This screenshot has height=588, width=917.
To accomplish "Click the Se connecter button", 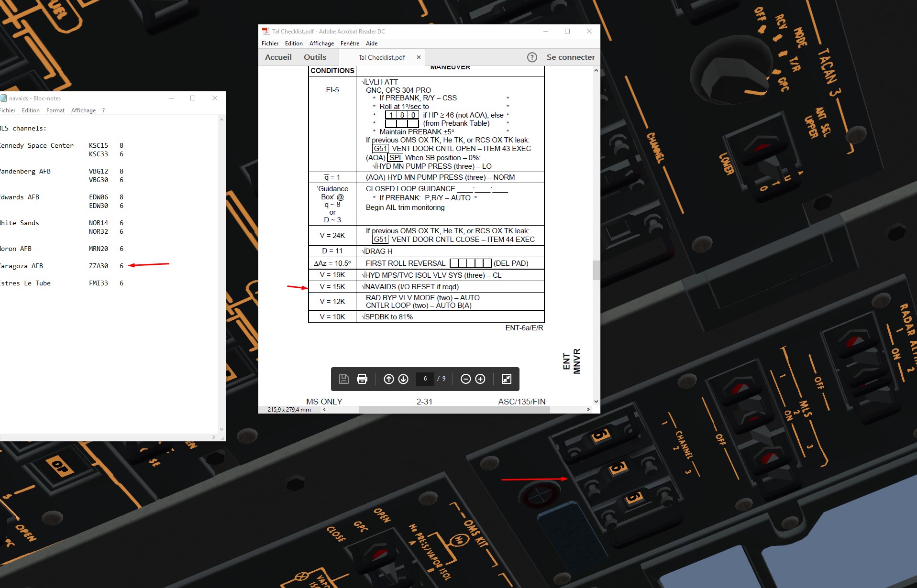I will coord(570,57).
